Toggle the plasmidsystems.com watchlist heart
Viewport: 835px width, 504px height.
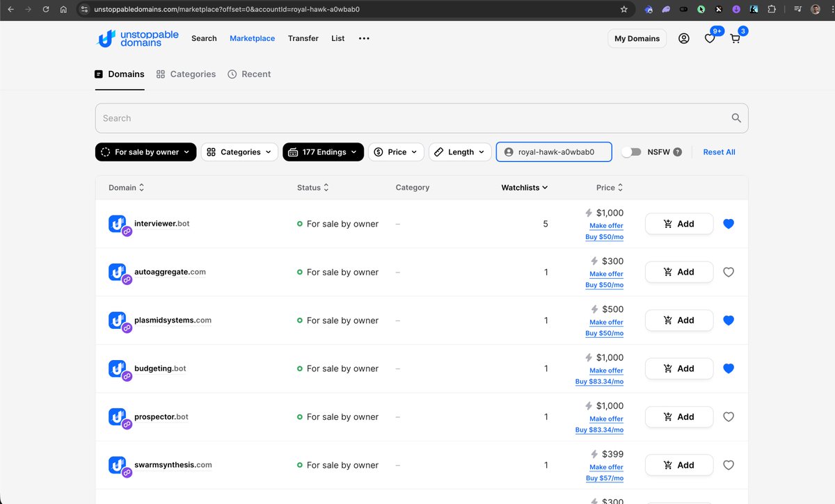729,320
